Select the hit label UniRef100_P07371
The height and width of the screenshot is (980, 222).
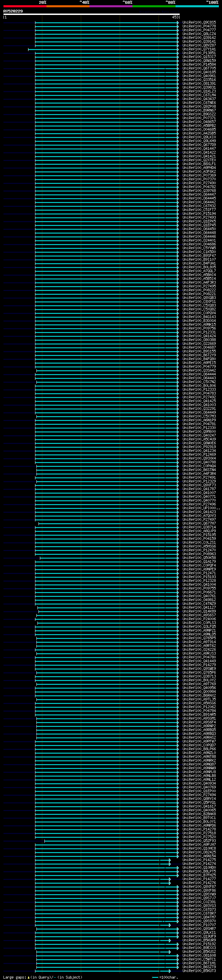(x=199, y=118)
